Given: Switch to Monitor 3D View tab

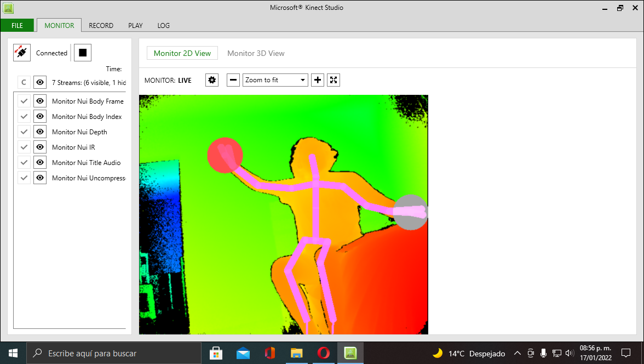Looking at the screenshot, I should tap(256, 53).
